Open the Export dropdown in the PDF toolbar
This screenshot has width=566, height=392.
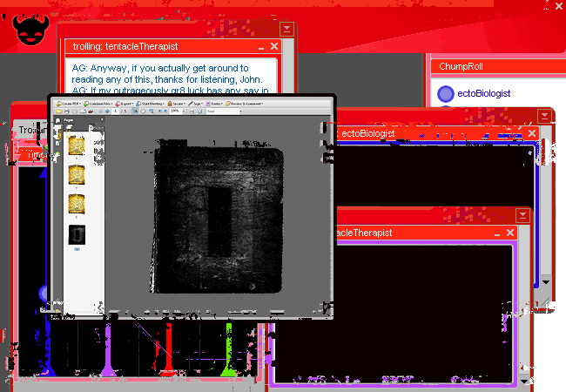click(126, 103)
